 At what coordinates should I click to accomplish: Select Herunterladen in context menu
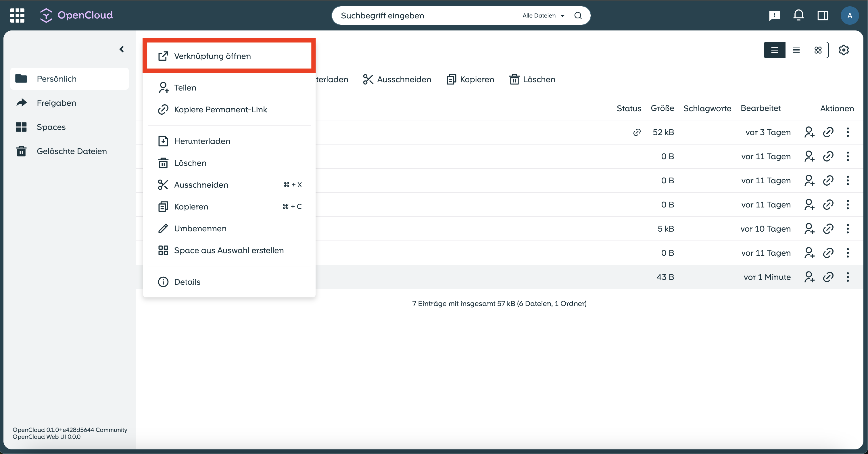(x=229, y=141)
